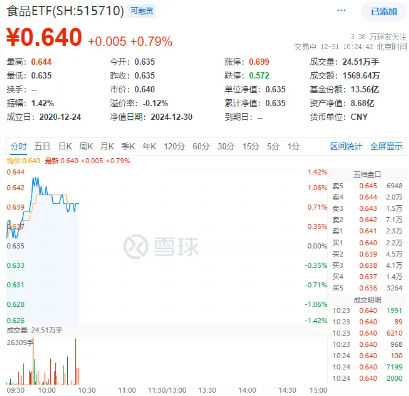Switch to the 5分 tab
409x396 pixels.
point(273,146)
